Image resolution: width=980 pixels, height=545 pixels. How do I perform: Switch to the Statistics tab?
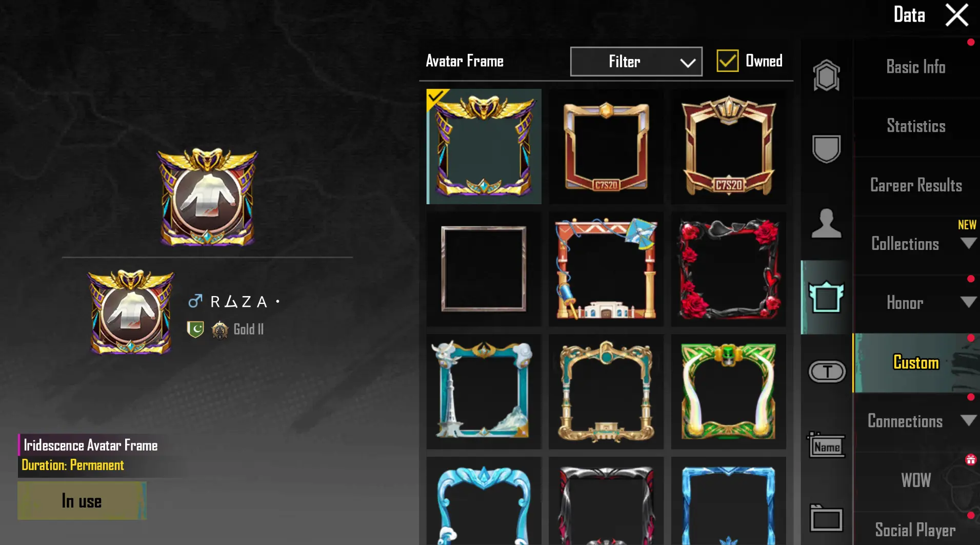click(916, 126)
